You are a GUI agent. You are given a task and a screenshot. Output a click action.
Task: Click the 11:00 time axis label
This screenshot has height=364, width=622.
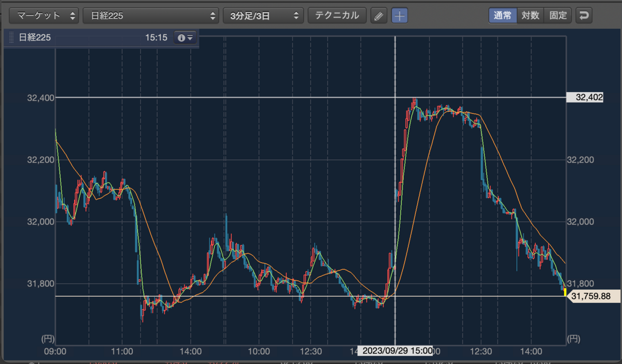point(123,351)
